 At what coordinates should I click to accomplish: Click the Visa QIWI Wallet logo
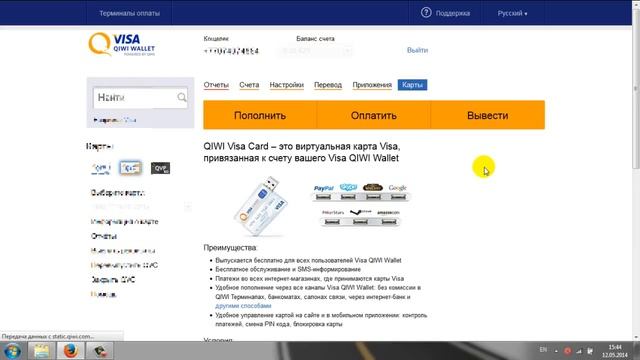(122, 44)
